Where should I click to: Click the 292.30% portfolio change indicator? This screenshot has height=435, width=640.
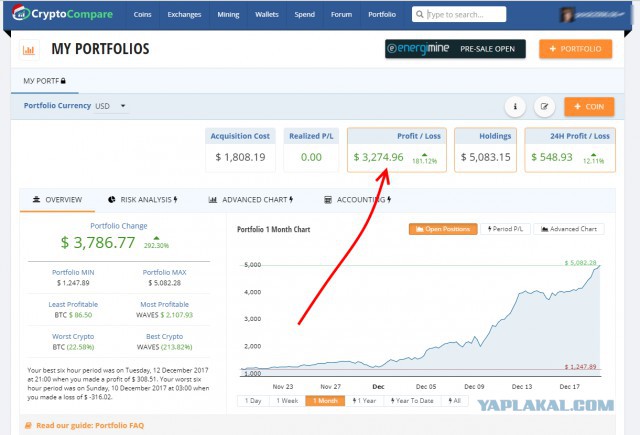(x=156, y=244)
